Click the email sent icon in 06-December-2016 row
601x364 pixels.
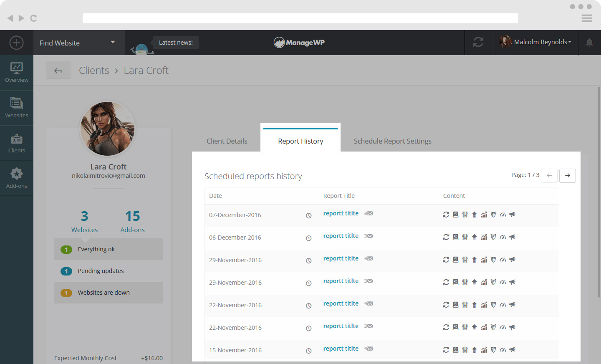pos(369,236)
